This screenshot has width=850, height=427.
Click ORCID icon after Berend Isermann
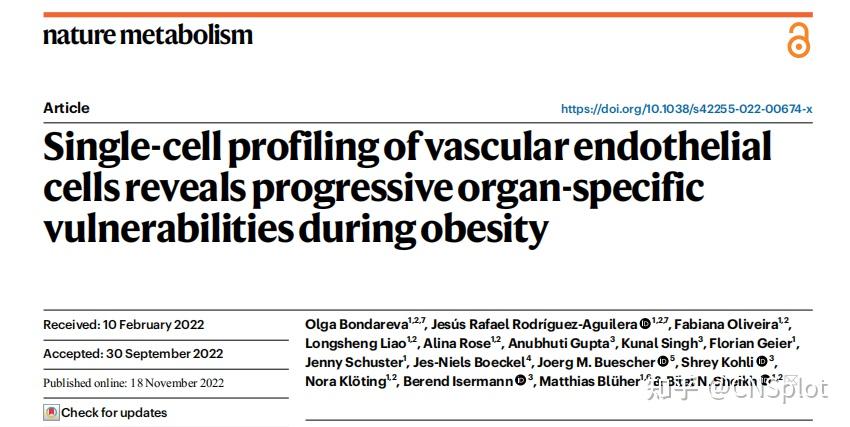(520, 381)
